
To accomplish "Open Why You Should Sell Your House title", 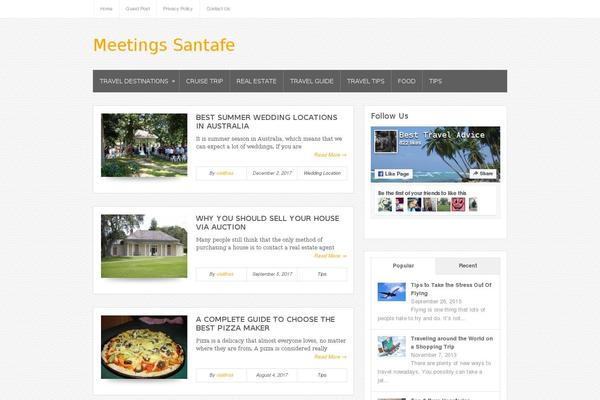I will pos(267,222).
